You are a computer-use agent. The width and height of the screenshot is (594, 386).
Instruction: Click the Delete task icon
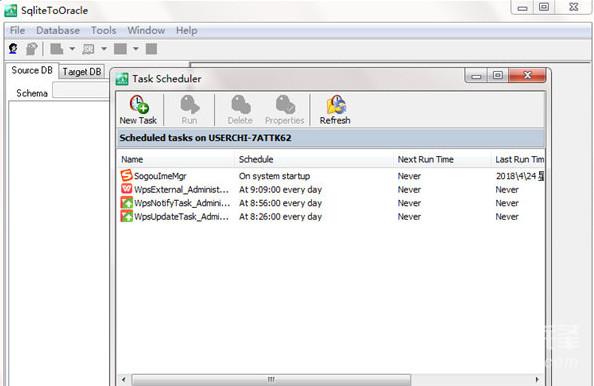pos(241,105)
